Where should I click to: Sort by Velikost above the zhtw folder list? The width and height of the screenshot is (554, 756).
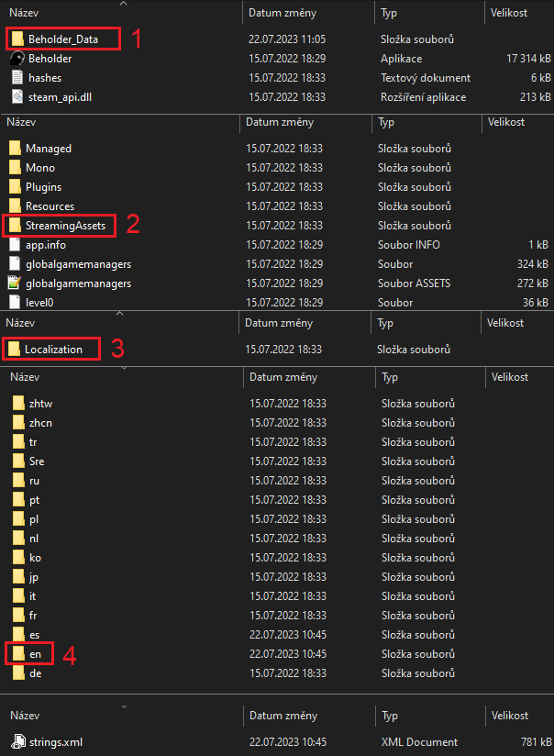pos(510,376)
